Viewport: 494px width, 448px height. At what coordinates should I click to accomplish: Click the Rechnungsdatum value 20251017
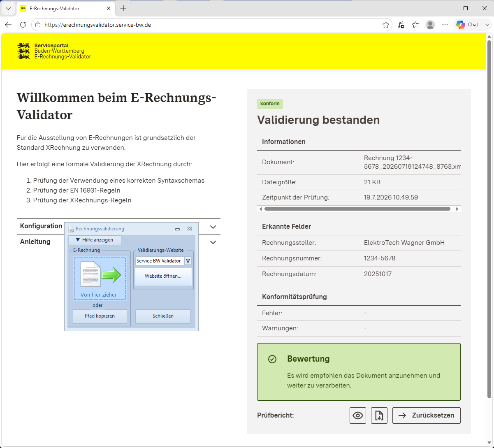[x=378, y=274]
